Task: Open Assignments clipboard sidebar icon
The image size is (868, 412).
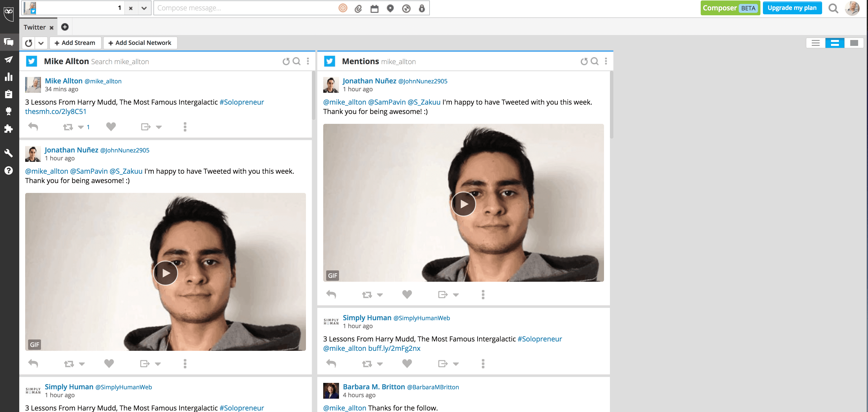Action: click(x=9, y=94)
